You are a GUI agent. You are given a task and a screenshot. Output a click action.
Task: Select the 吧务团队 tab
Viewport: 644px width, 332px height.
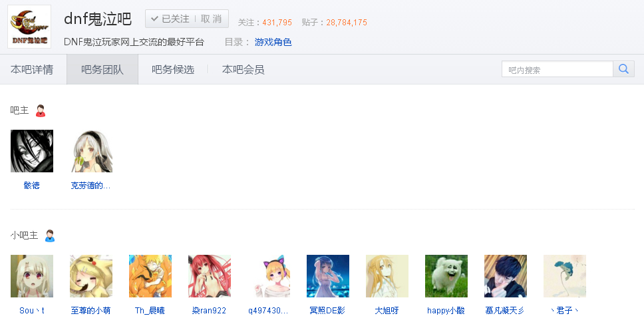coord(102,69)
